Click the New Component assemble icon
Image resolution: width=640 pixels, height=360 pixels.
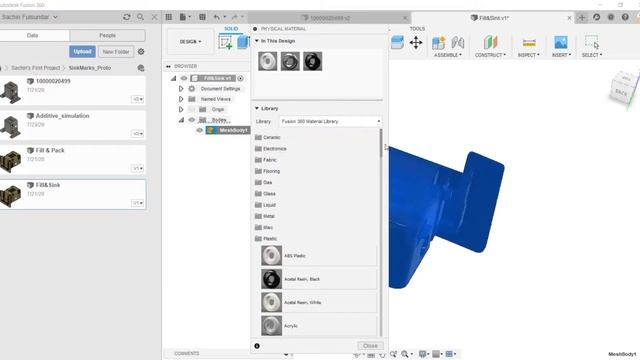pyautogui.click(x=438, y=43)
